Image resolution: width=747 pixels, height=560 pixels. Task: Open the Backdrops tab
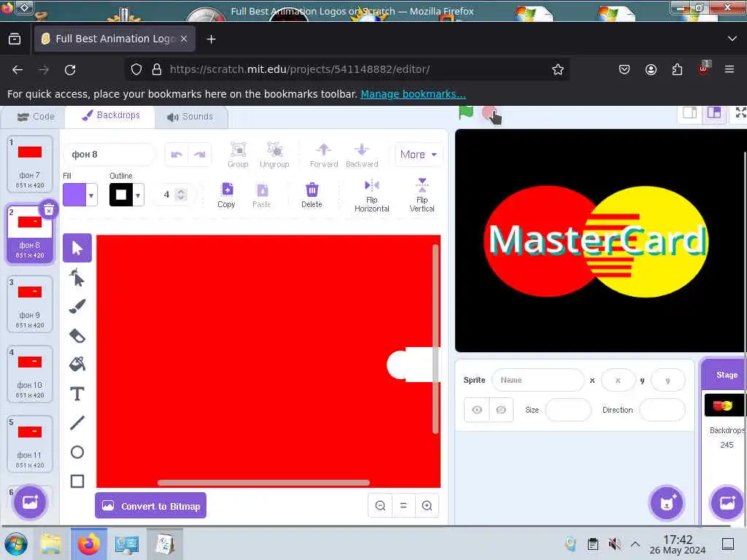pos(111,115)
